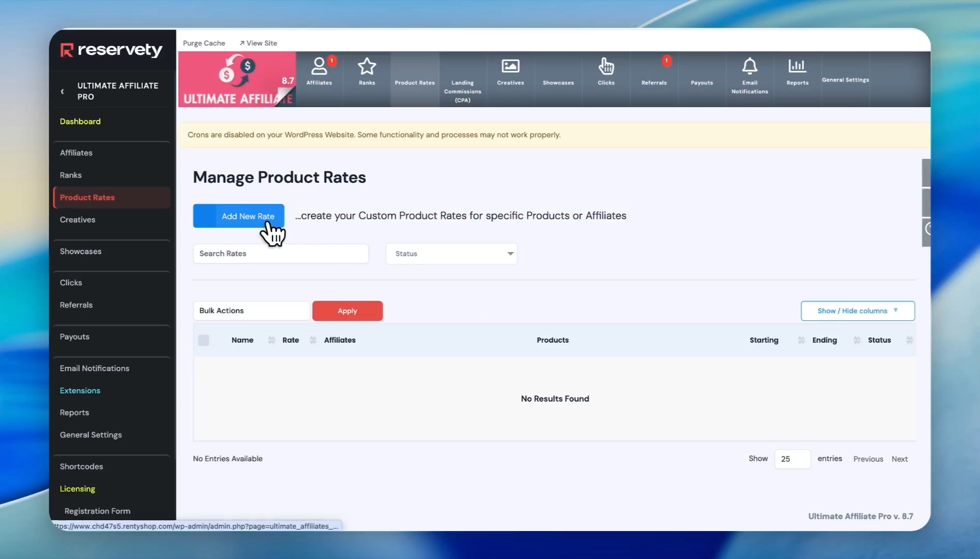This screenshot has width=980, height=559.
Task: Open the Creatives image icon
Action: [x=510, y=67]
